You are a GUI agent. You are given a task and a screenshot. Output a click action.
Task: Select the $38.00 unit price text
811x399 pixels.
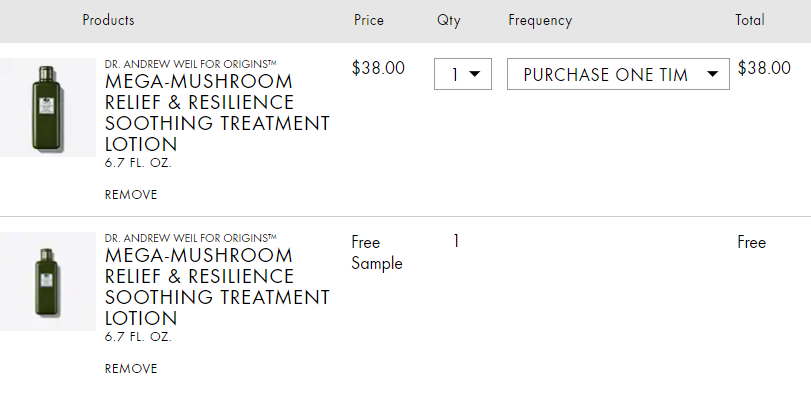[x=378, y=68]
